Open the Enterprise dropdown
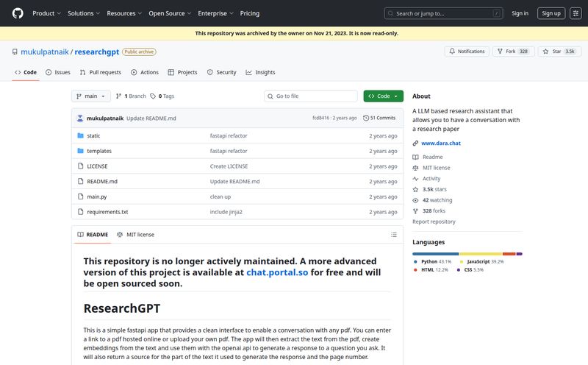 (215, 13)
